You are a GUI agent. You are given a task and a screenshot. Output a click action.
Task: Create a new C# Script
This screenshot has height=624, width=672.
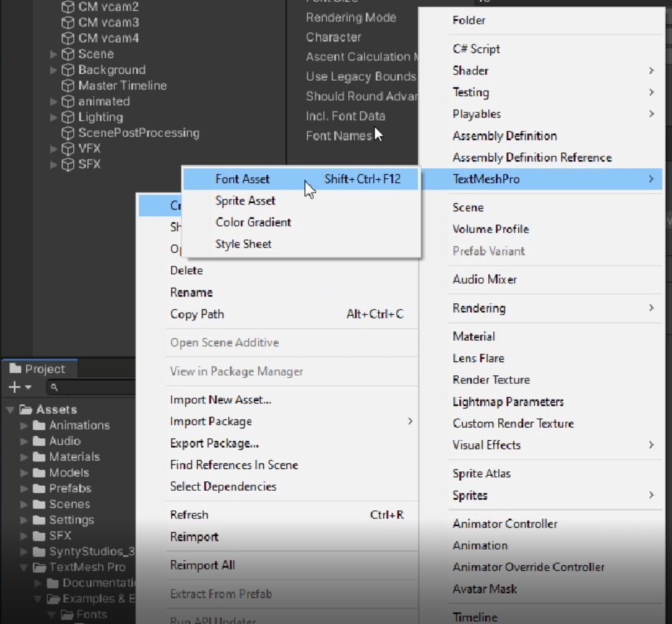click(x=476, y=49)
